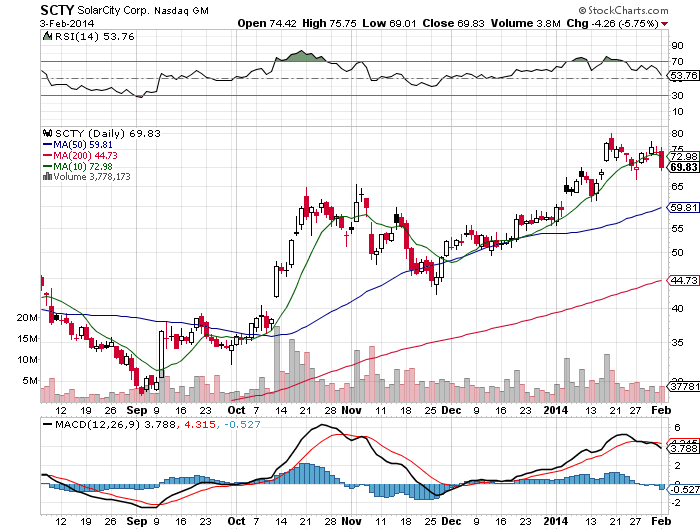Click the 10M volume axis label
This screenshot has height=530, width=700.
coord(27,359)
